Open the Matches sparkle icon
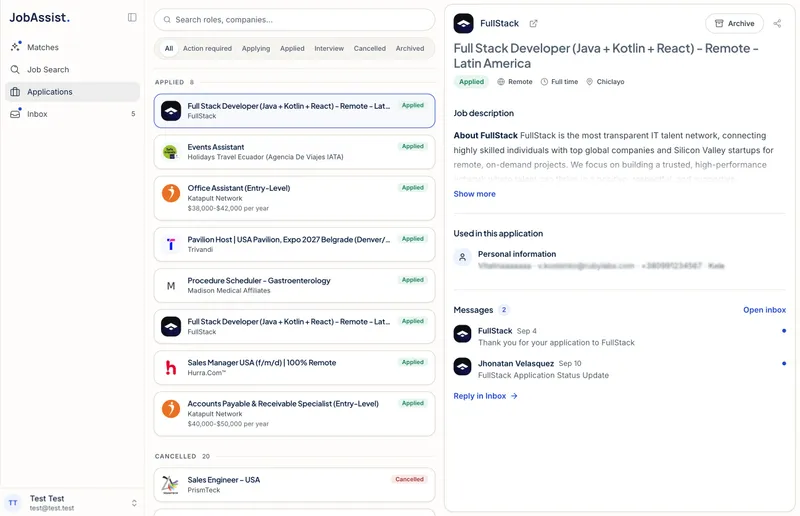 [x=15, y=46]
